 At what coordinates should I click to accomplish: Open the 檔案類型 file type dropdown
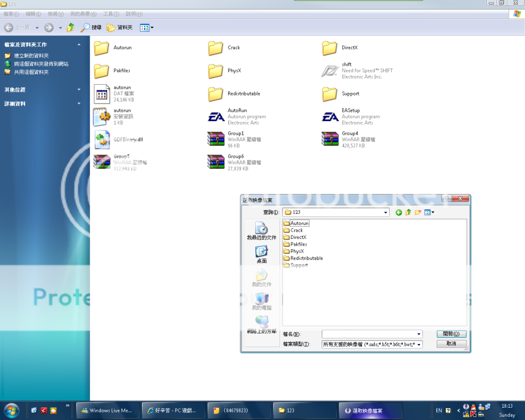tap(419, 345)
